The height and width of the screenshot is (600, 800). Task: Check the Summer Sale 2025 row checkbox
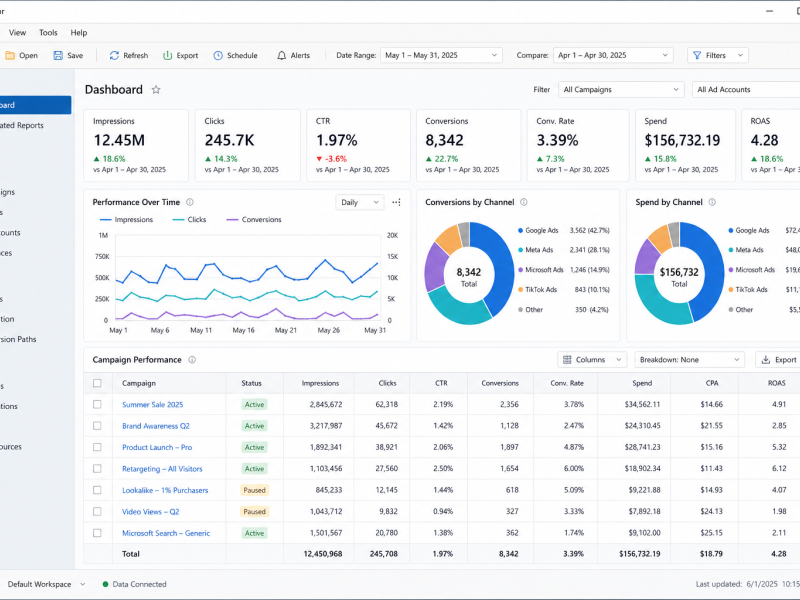click(97, 404)
